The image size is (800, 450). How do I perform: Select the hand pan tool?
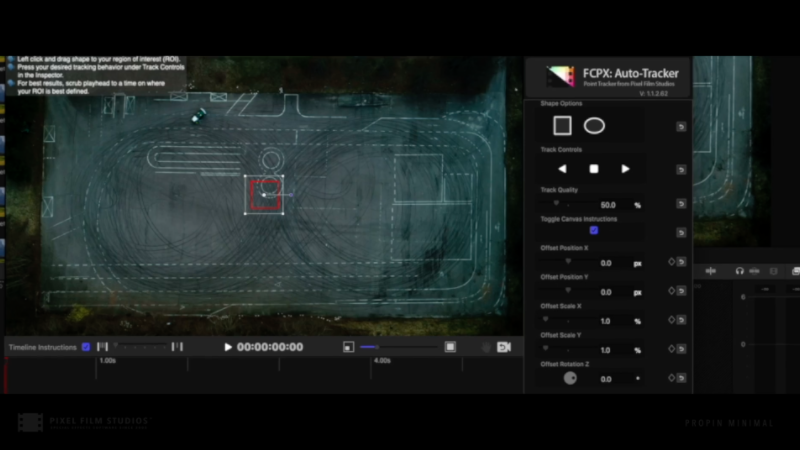[486, 347]
